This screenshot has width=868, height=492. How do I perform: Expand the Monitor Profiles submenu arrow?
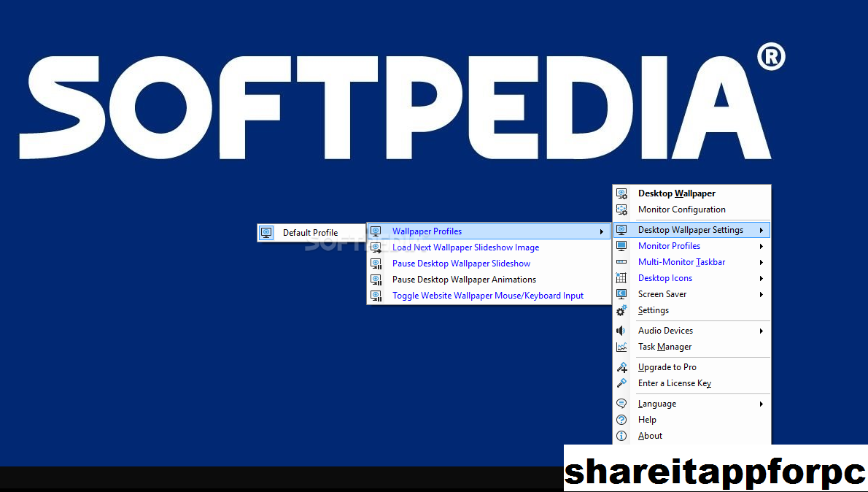pyautogui.click(x=761, y=246)
